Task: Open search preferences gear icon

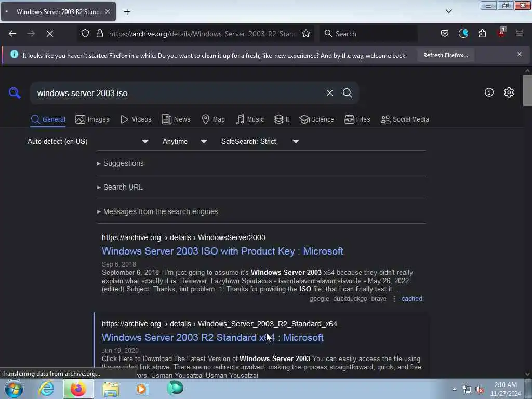Action: (509, 92)
